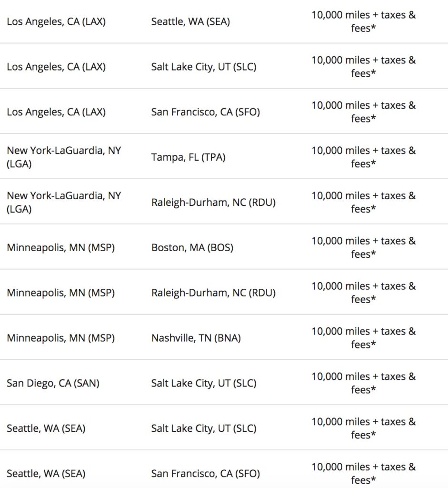Viewport: 448px width, 488px height.
Task: Click New York-LaGuardia origin in the Tampa row
Action: click(x=64, y=157)
